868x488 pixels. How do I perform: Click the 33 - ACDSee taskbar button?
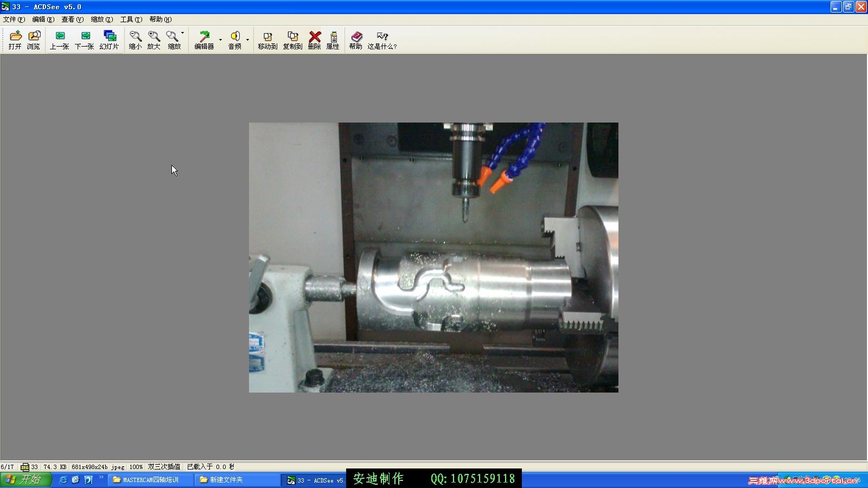pyautogui.click(x=315, y=480)
